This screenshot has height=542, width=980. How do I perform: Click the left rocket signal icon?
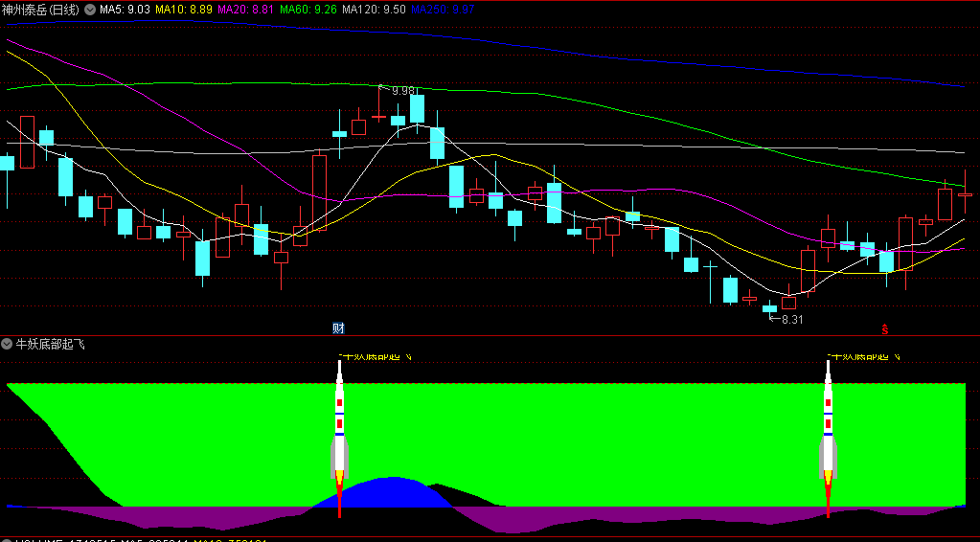[339, 439]
